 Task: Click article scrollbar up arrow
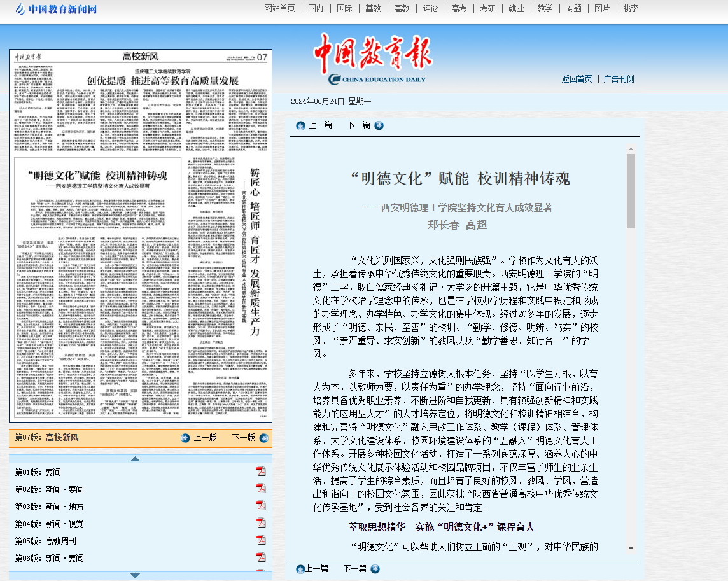[631, 149]
